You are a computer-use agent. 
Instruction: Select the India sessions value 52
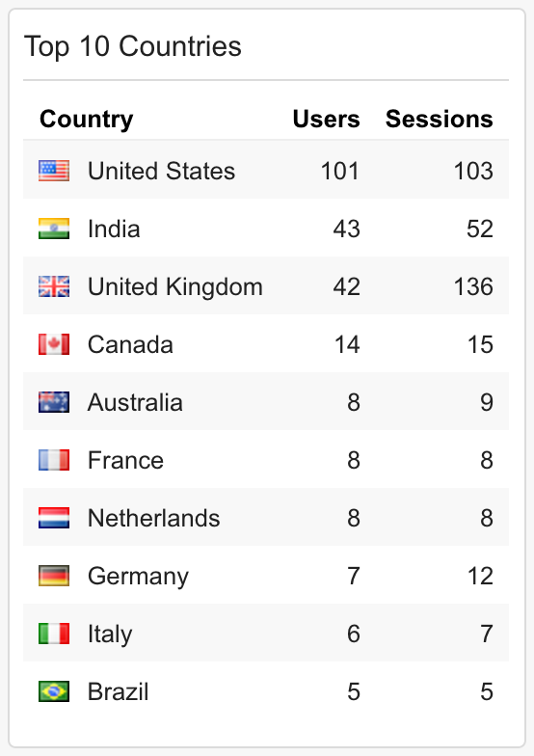[480, 229]
